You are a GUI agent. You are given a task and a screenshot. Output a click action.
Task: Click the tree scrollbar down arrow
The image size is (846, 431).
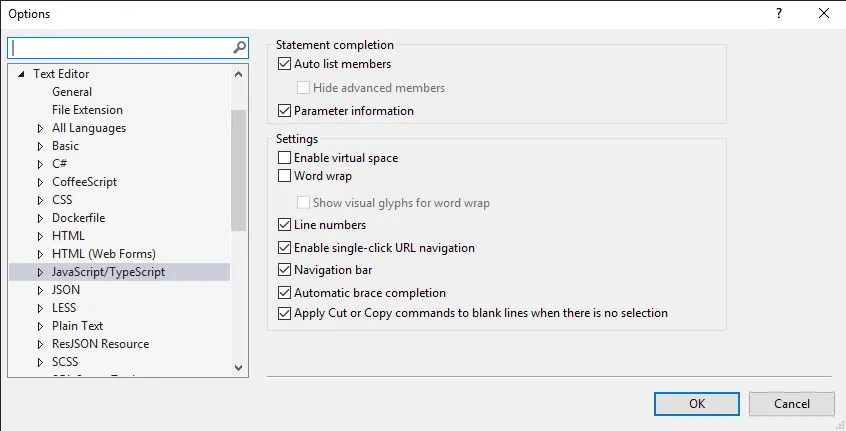click(x=238, y=368)
